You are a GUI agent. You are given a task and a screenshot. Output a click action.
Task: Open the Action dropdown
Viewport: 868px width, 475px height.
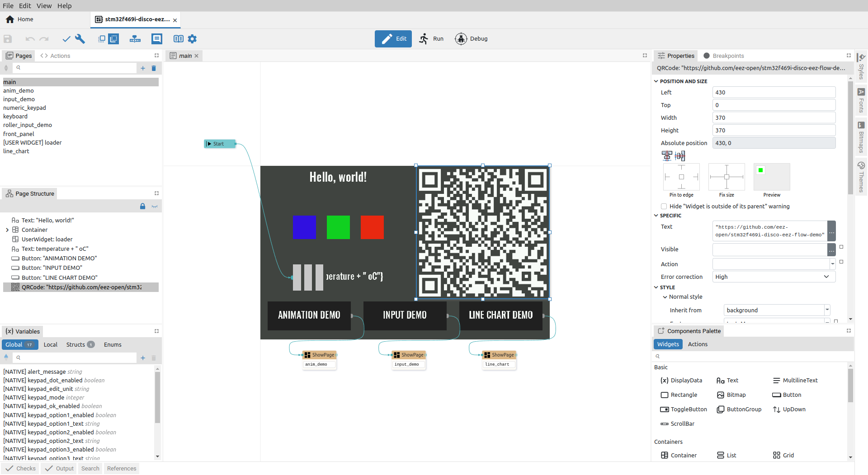point(833,264)
